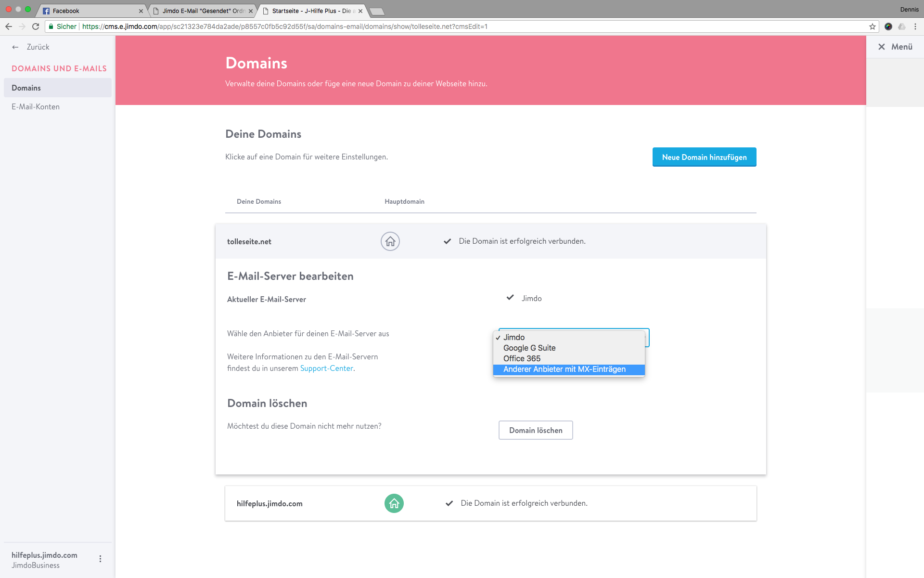Open Domains in the sidebar
924x578 pixels.
pyautogui.click(x=58, y=88)
